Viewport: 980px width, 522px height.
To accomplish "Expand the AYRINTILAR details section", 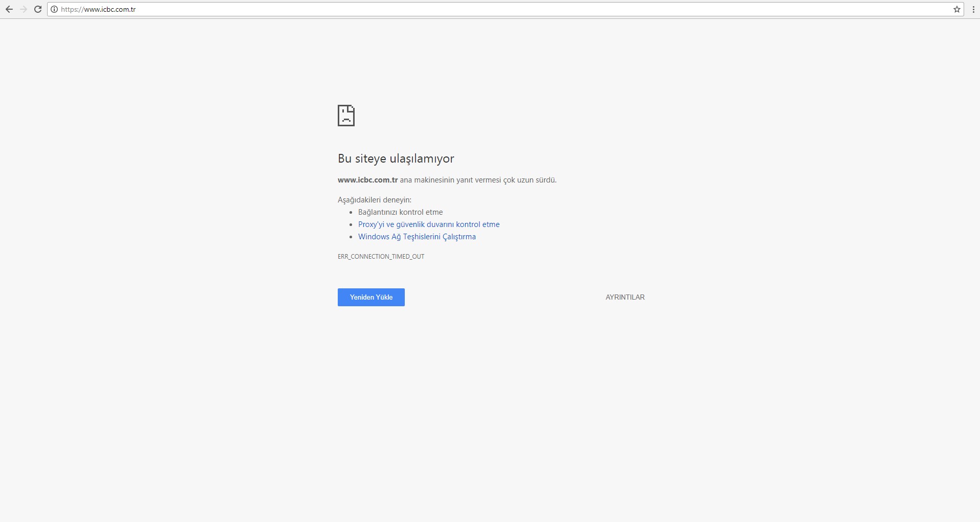I will click(625, 297).
